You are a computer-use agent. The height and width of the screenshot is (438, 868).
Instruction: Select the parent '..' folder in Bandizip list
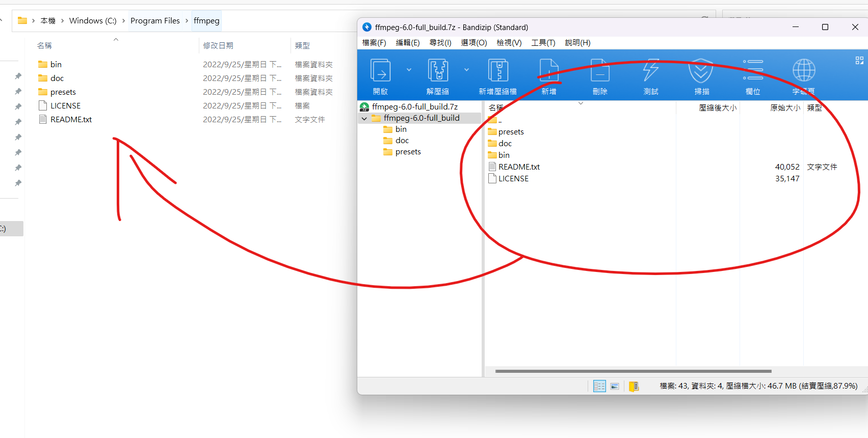click(495, 120)
